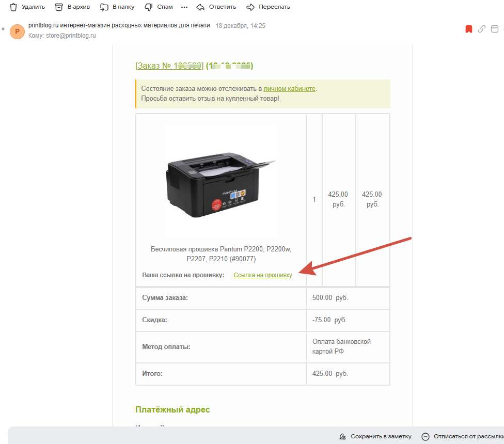Open calendar icon at header right
Screen dimensions: 504x444
494,29
